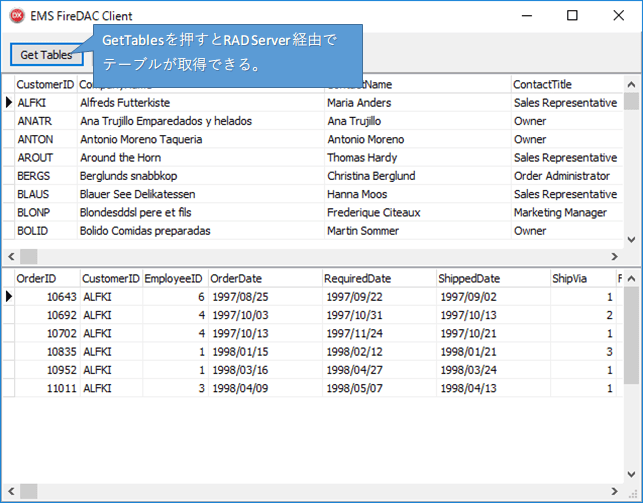Select order ID 11011 cell
Image resolution: width=643 pixels, height=503 pixels.
click(x=47, y=388)
